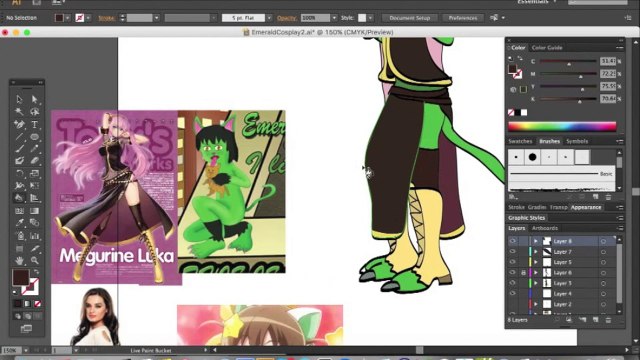Click the Stroke link in control bar

(106, 18)
